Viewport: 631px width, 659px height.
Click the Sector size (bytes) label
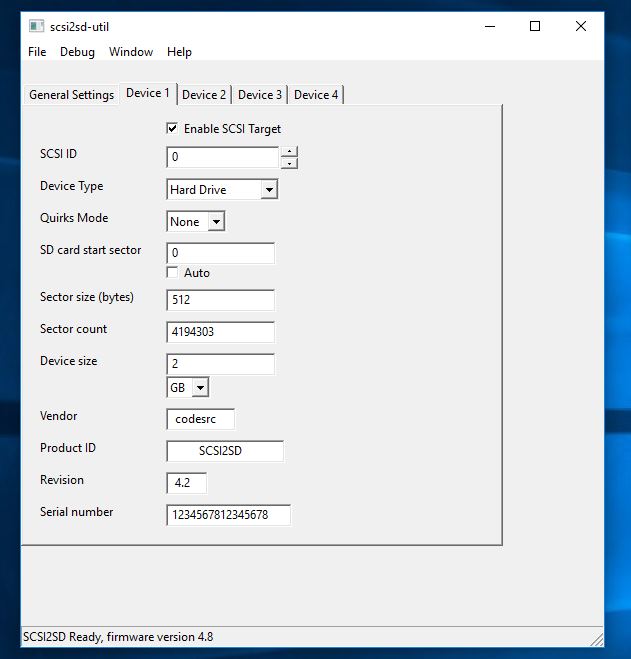point(87,297)
